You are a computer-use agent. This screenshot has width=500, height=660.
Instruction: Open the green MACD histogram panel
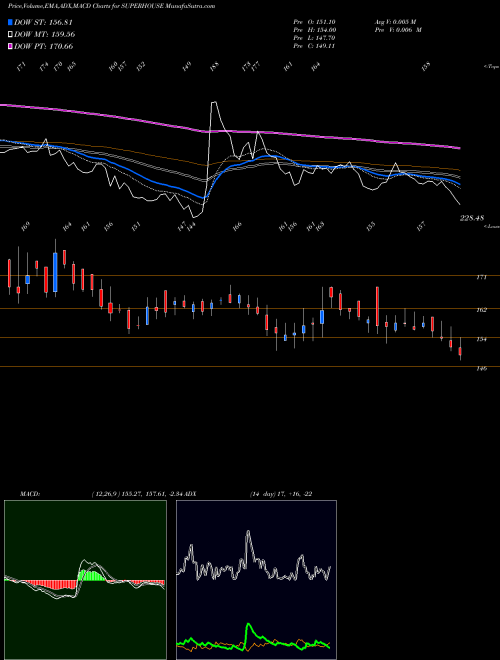pyautogui.click(x=85, y=580)
